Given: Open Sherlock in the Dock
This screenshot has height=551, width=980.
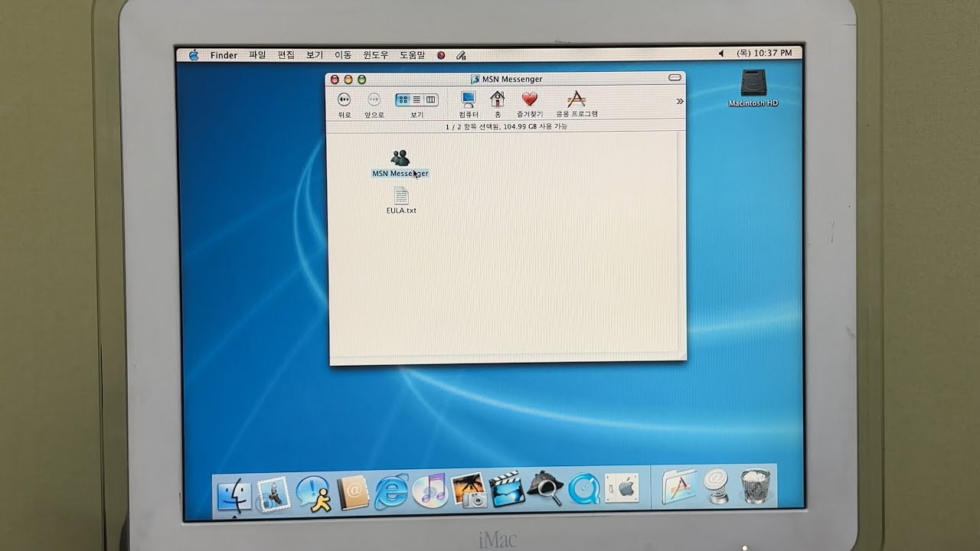Looking at the screenshot, I should [547, 487].
